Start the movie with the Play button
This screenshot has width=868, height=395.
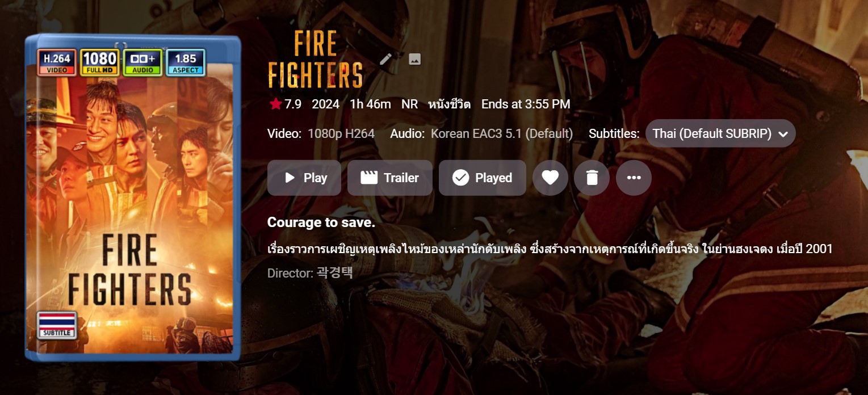304,178
